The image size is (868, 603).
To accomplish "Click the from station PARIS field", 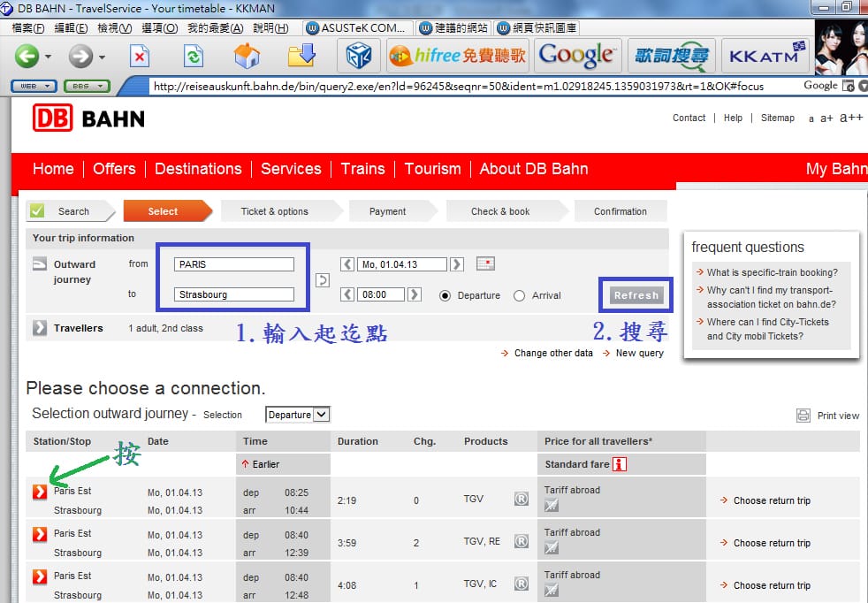I will [234, 264].
